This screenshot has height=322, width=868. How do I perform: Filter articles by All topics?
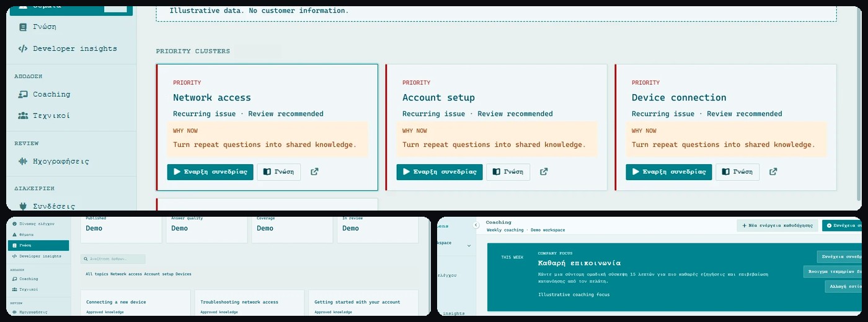point(97,274)
